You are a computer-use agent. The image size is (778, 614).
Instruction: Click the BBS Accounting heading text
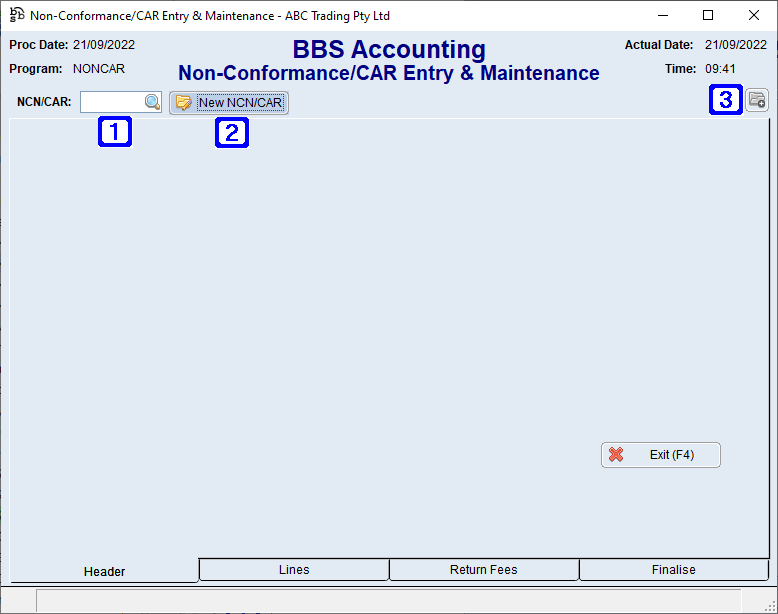click(389, 50)
